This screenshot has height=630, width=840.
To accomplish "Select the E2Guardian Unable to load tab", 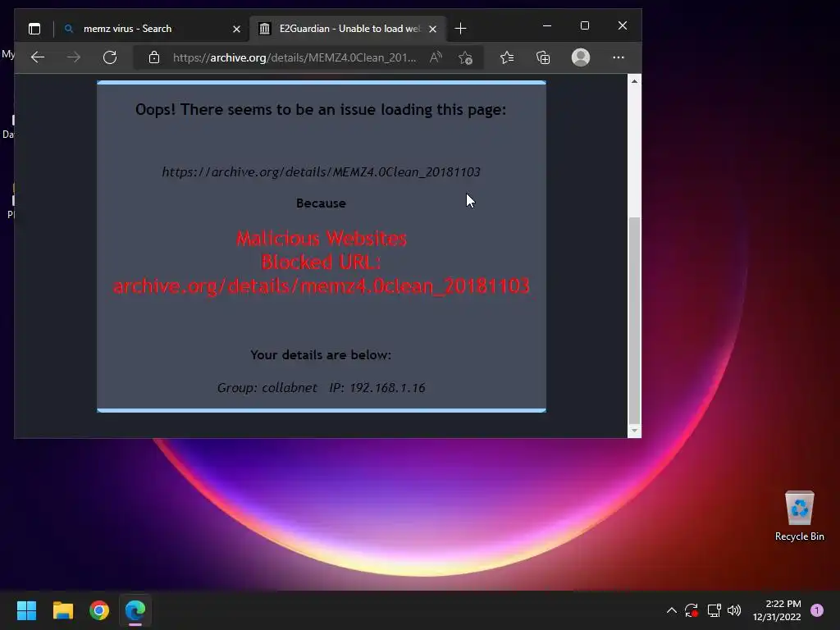I will coord(348,29).
